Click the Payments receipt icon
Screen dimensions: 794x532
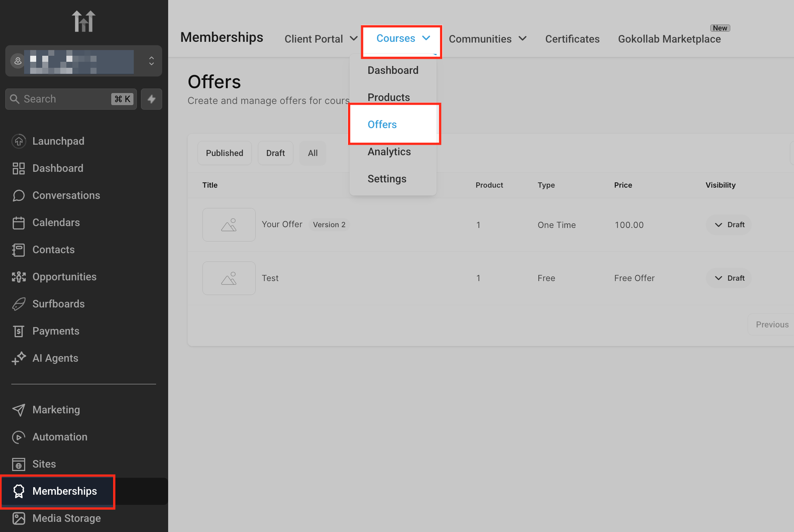pos(18,331)
